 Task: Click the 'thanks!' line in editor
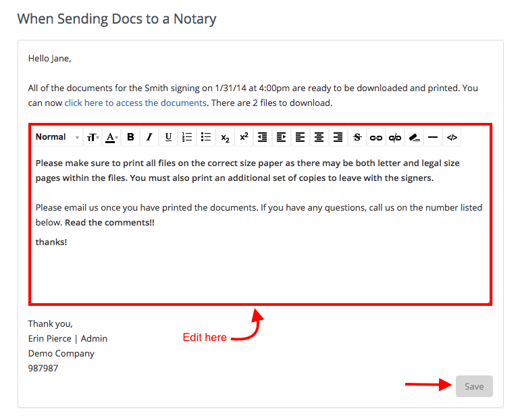tap(51, 242)
